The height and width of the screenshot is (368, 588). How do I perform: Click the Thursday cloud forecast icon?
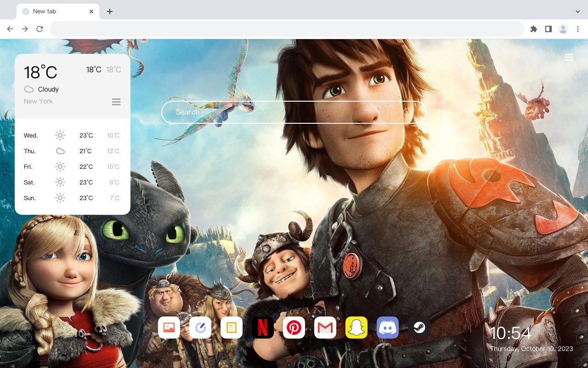pos(60,151)
